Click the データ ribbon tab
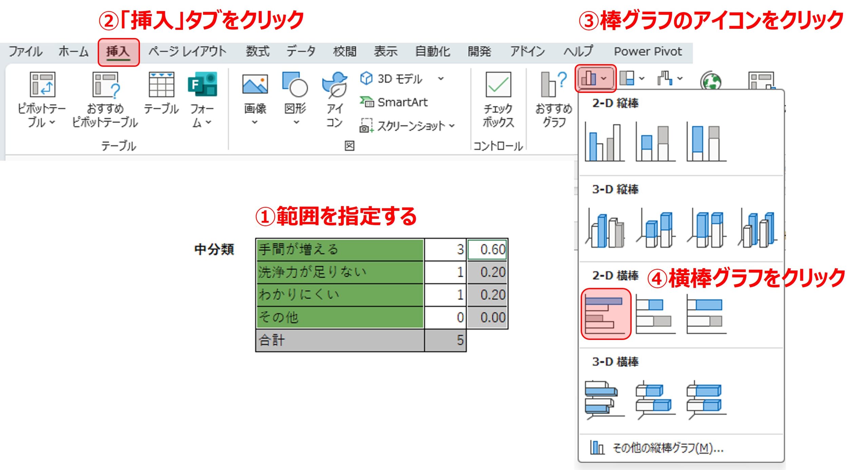The width and height of the screenshot is (868, 470). [301, 52]
